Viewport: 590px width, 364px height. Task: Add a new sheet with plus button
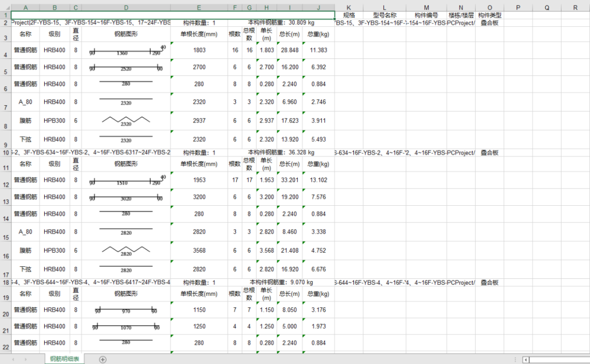click(x=103, y=359)
